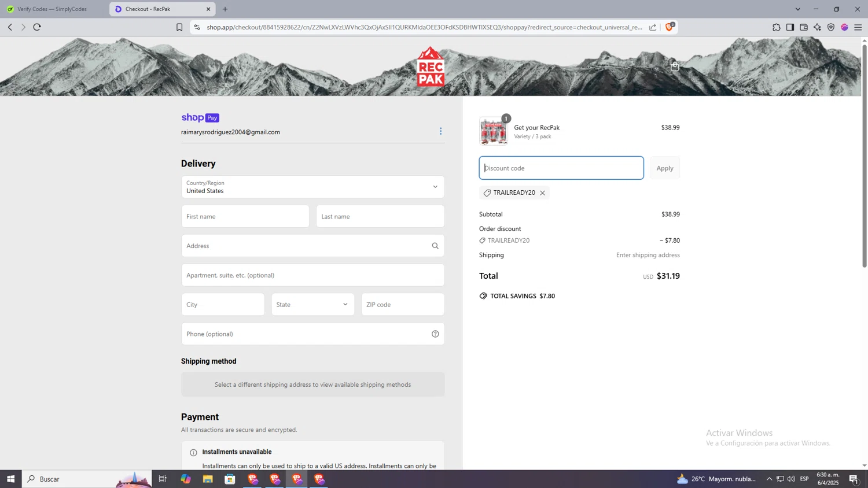Focus the Apartment, suite field
The image size is (868, 488).
pyautogui.click(x=313, y=275)
